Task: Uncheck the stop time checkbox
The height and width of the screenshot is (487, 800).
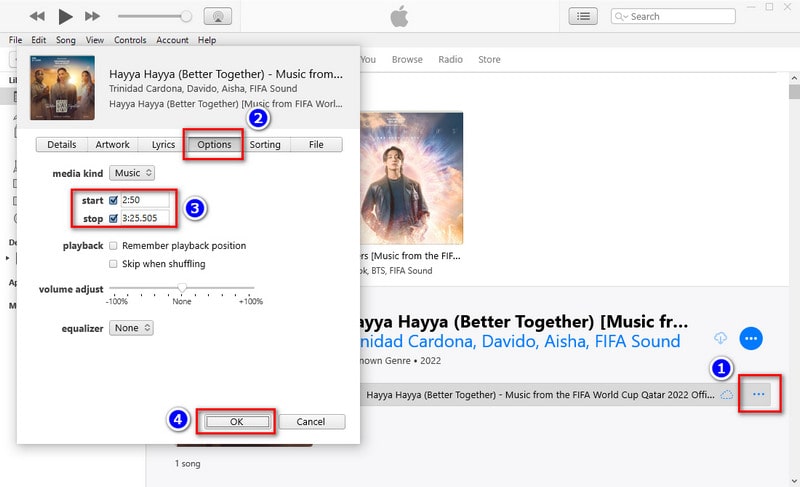Action: pyautogui.click(x=113, y=219)
